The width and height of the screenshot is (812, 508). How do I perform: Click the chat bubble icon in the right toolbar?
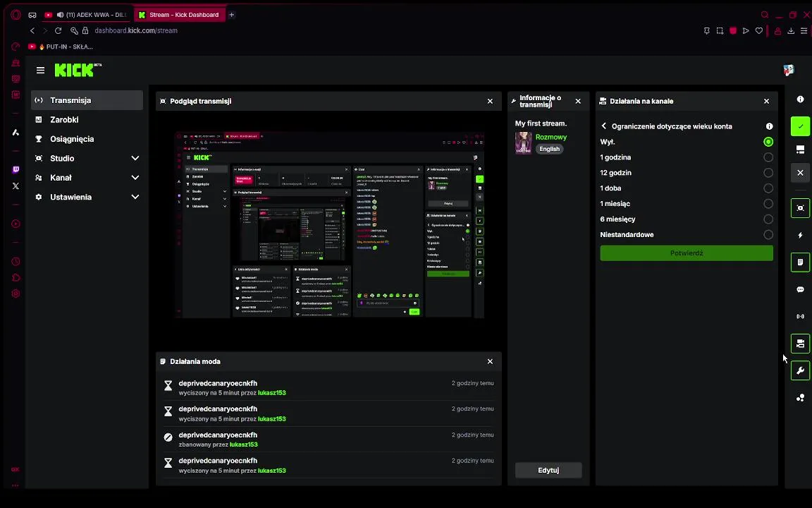click(x=800, y=289)
